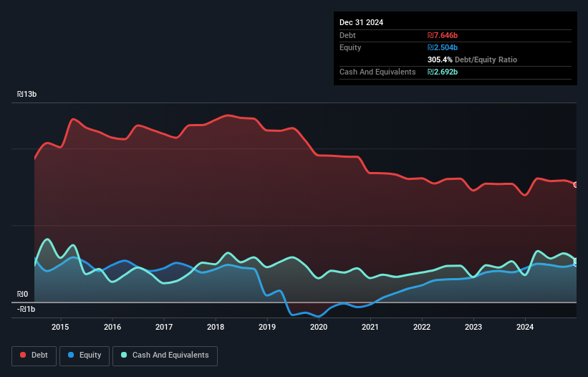Click the ₪7.646b debt value
The image size is (588, 377).
443,35
